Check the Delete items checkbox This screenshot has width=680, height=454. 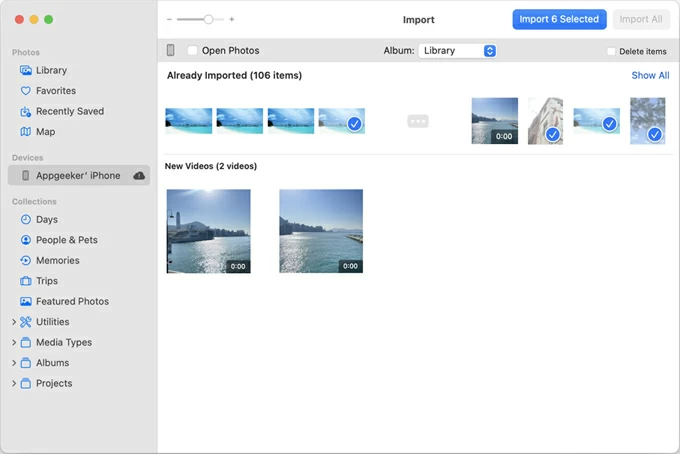(x=611, y=51)
